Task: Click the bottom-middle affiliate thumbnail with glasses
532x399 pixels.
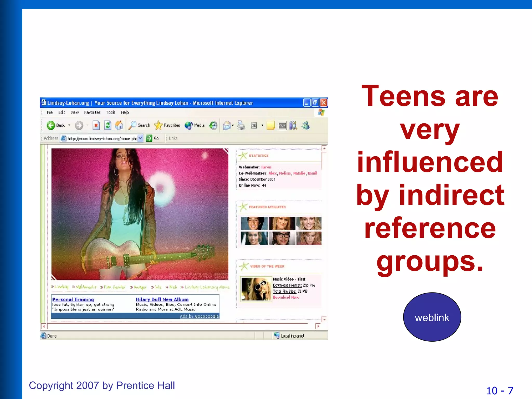Action: click(282, 238)
